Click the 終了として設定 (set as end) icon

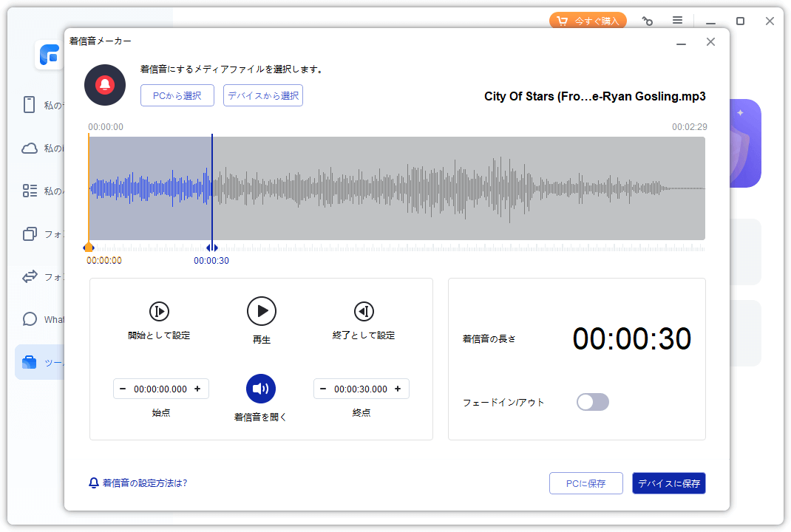(362, 311)
